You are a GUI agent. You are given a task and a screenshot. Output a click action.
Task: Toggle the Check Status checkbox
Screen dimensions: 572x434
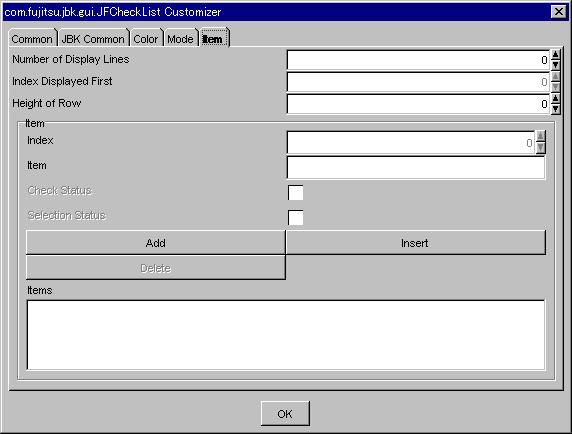[x=295, y=193]
